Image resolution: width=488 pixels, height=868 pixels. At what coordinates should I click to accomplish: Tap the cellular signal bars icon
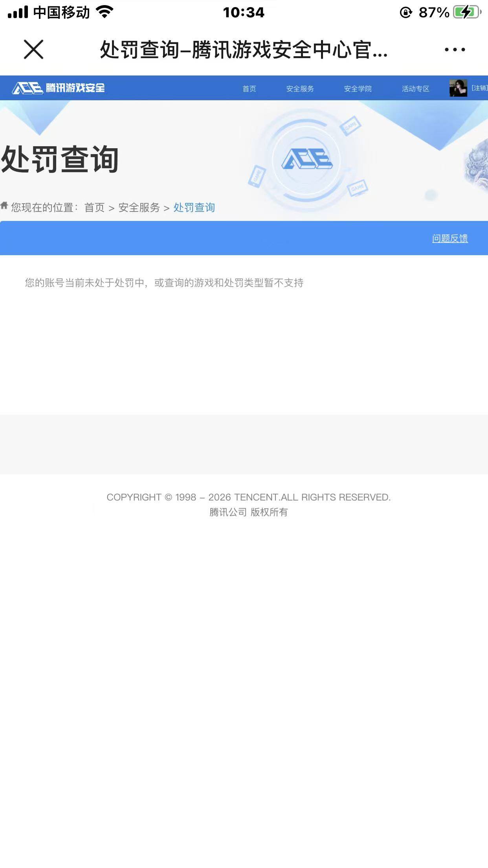pos(18,12)
